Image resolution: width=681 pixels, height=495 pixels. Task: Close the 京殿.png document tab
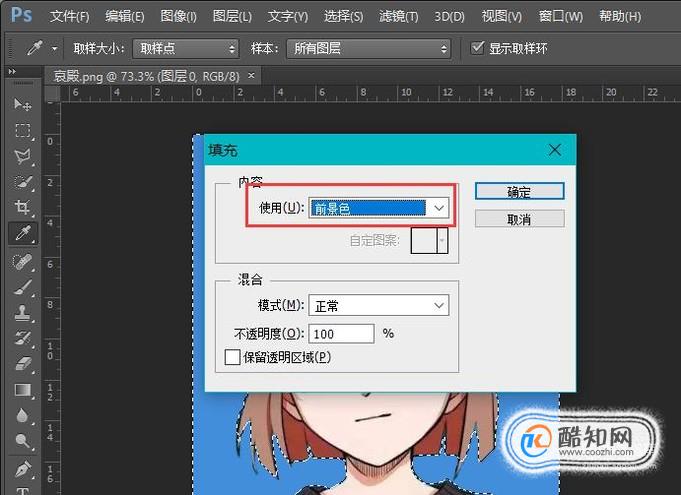(251, 76)
